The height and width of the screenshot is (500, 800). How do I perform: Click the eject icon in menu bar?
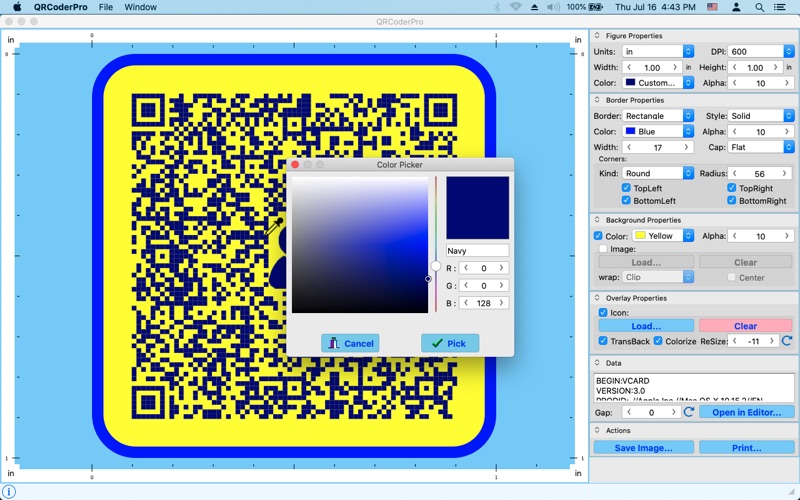(x=534, y=7)
